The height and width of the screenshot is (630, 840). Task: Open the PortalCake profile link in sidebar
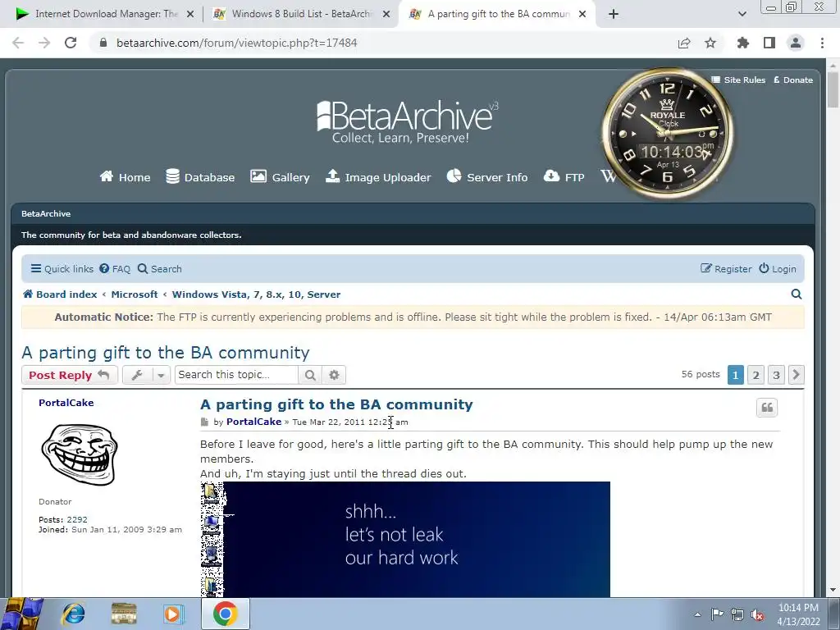[66, 403]
